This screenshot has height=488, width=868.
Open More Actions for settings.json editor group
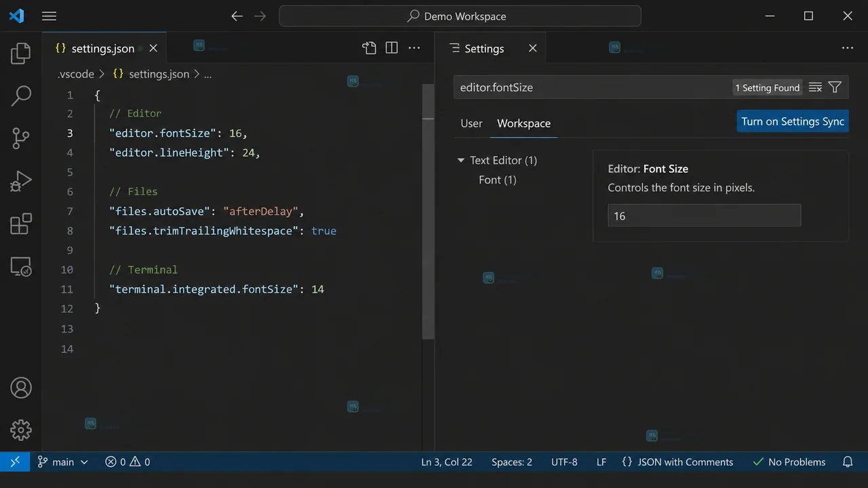414,48
